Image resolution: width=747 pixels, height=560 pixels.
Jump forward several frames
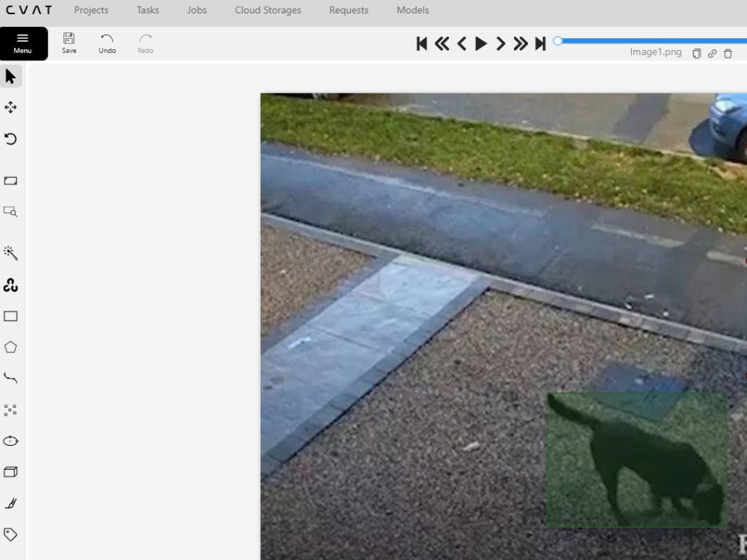point(520,44)
